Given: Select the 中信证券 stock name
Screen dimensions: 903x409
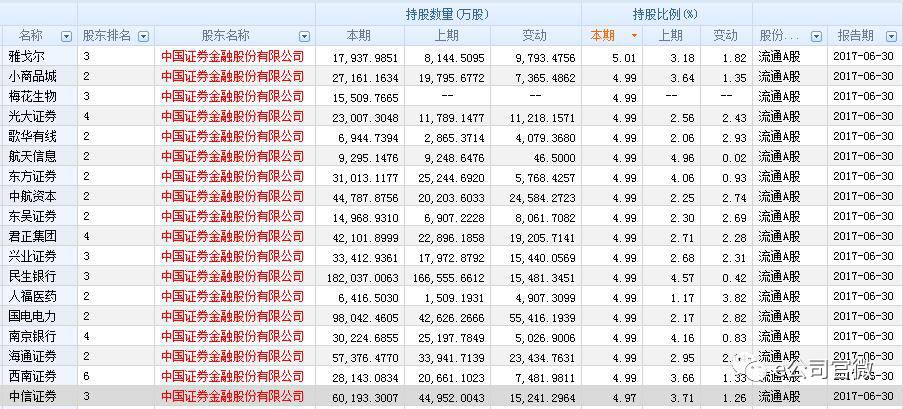Looking at the screenshot, I should [33, 396].
